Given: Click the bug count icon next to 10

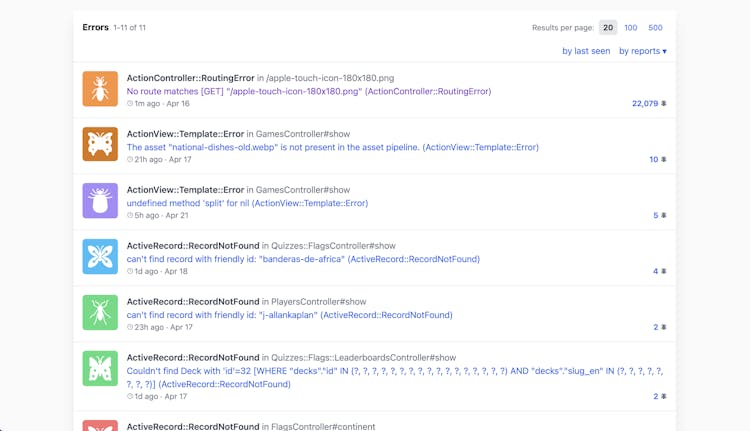Looking at the screenshot, I should click(663, 159).
